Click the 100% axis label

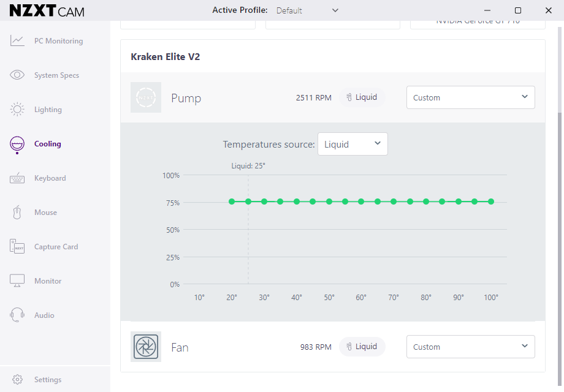point(171,175)
